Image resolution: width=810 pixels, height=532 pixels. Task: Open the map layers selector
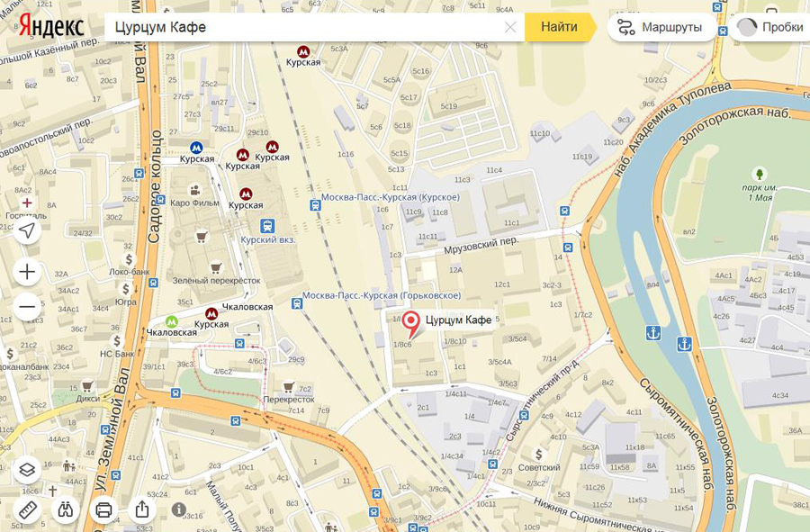(27, 470)
